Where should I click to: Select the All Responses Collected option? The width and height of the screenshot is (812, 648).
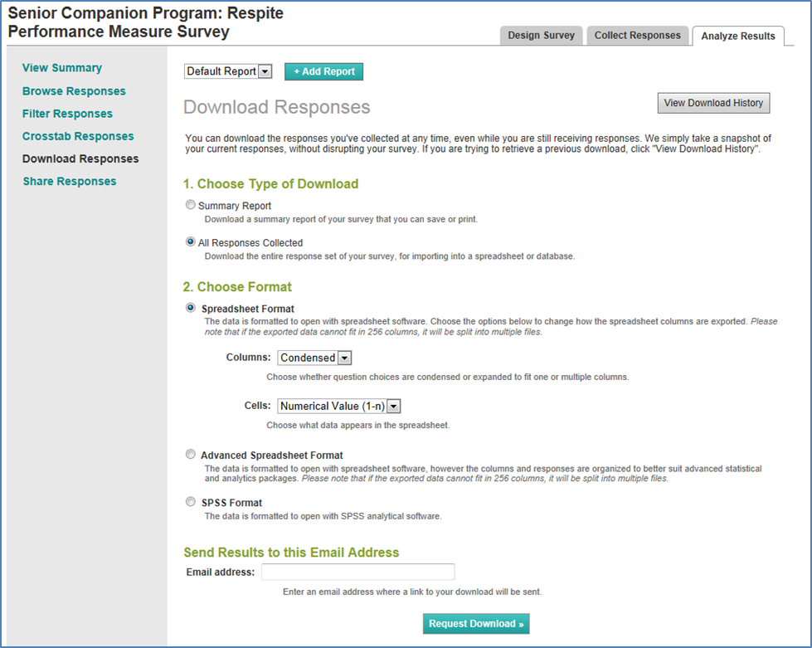pyautogui.click(x=191, y=242)
